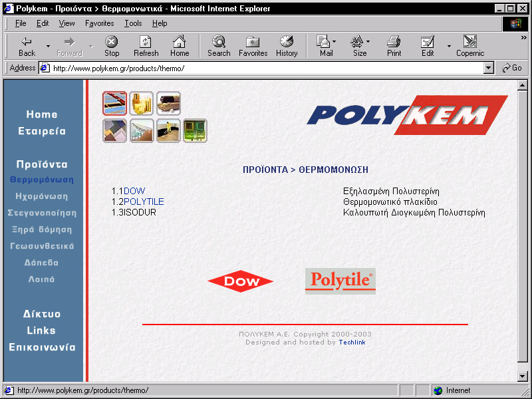Click Εξηλασμένη Πολυστερίνη description text

[391, 192]
